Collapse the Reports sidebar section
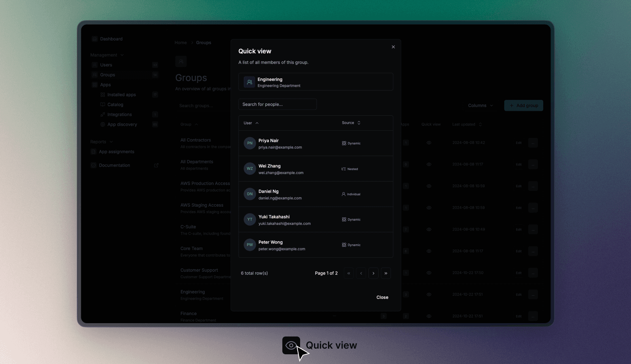Screen dimensions: 631x364 (x=101, y=142)
